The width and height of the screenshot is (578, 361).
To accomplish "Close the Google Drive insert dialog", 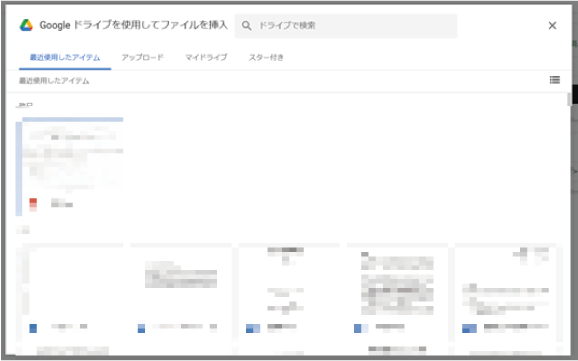I will (x=552, y=25).
